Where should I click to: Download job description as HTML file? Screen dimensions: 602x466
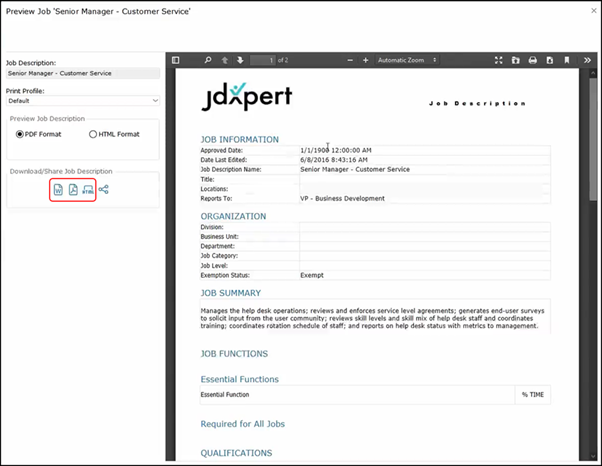tap(88, 190)
